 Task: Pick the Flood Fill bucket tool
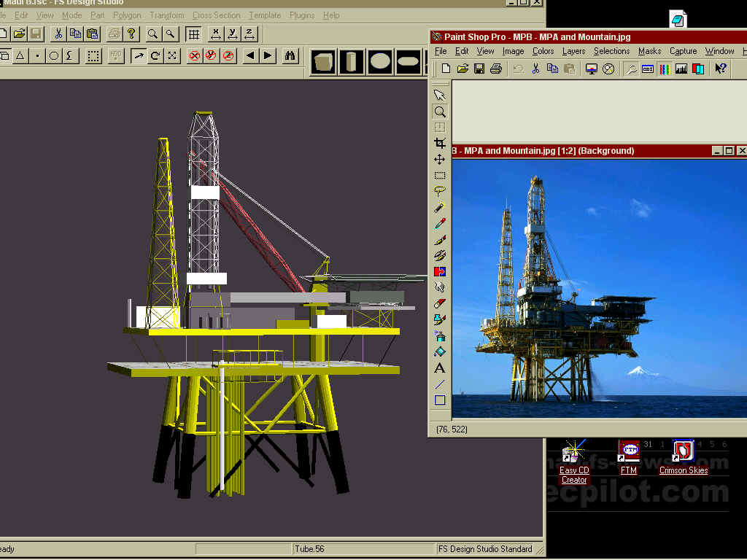pyautogui.click(x=440, y=352)
